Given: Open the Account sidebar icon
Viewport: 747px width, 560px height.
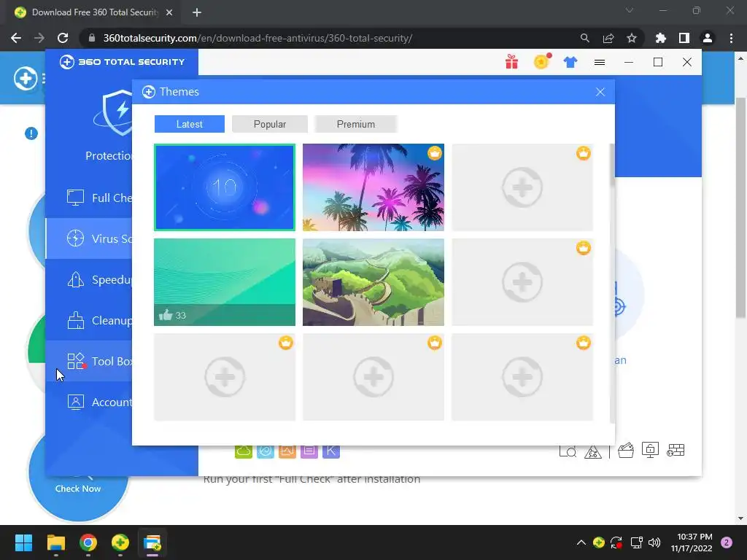Looking at the screenshot, I should 75,402.
